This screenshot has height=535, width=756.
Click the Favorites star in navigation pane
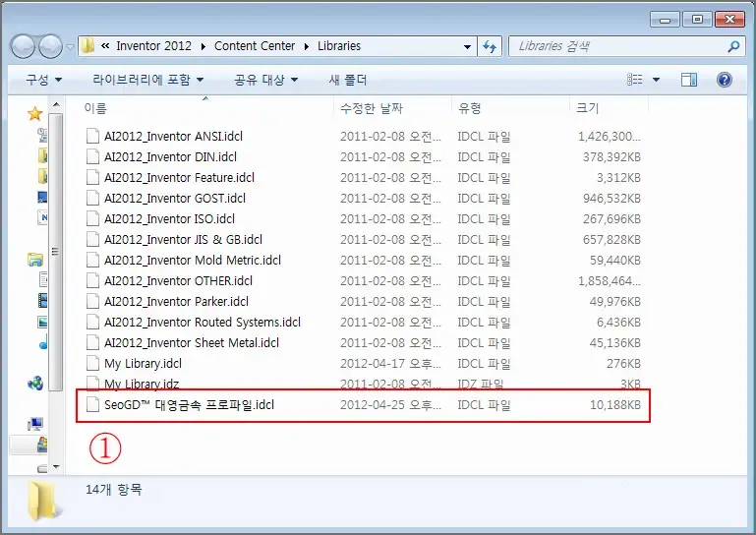pos(34,114)
